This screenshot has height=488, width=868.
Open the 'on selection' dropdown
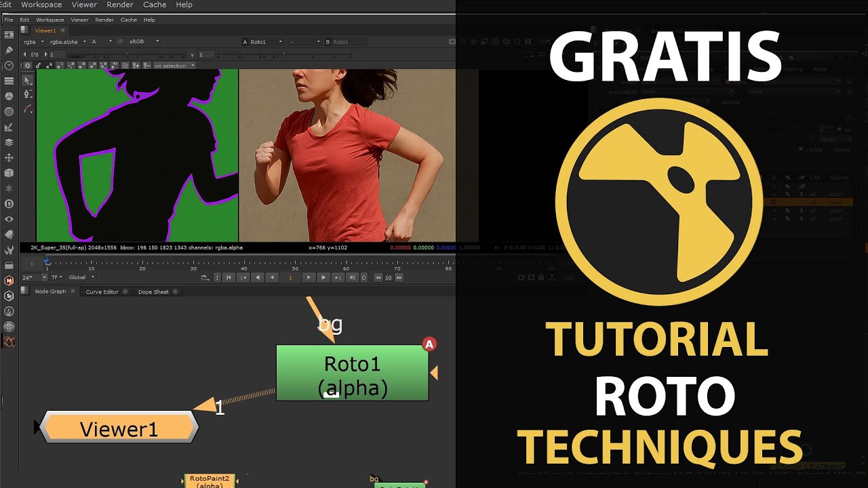coord(174,66)
